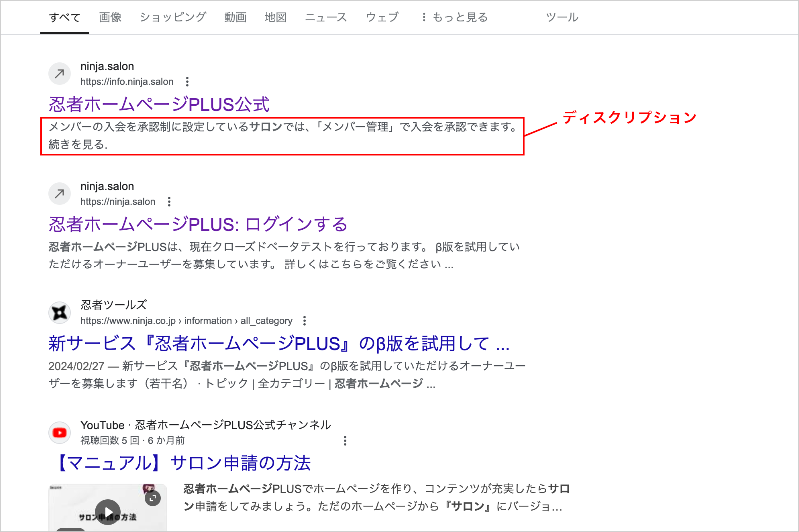The image size is (799, 532).
Task: Expand the もっと見る menu
Action: [x=454, y=18]
